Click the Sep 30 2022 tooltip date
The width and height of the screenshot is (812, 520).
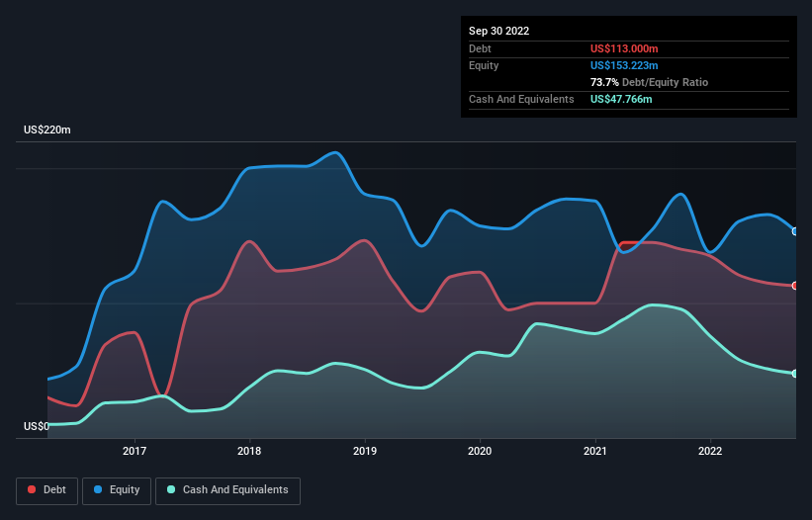pyautogui.click(x=498, y=31)
